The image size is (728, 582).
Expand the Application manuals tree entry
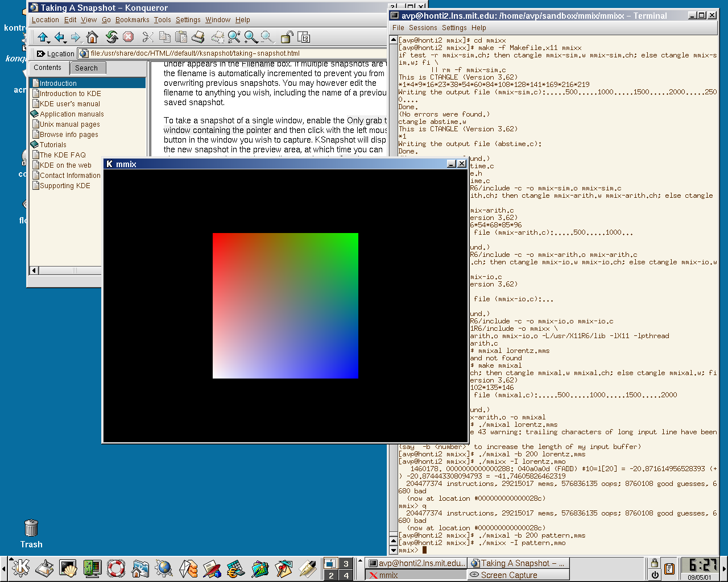72,114
